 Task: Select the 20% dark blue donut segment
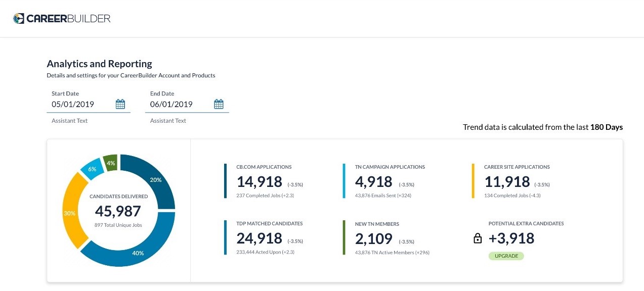tap(154, 181)
